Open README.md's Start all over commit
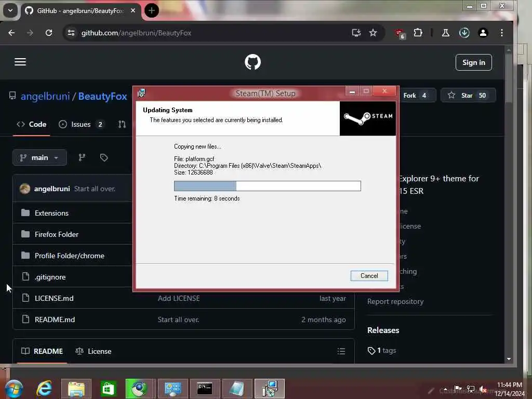Image resolution: width=532 pixels, height=399 pixels. coord(178,320)
